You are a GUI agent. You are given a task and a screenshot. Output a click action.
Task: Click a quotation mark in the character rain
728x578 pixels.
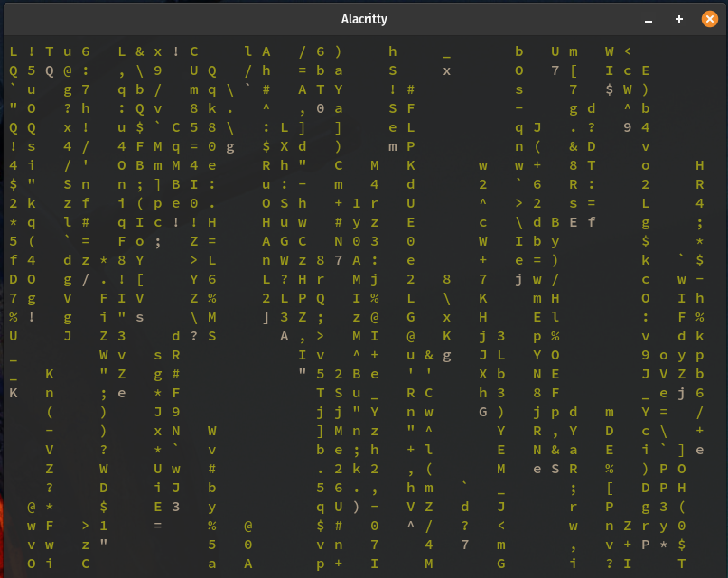[x=13, y=108]
